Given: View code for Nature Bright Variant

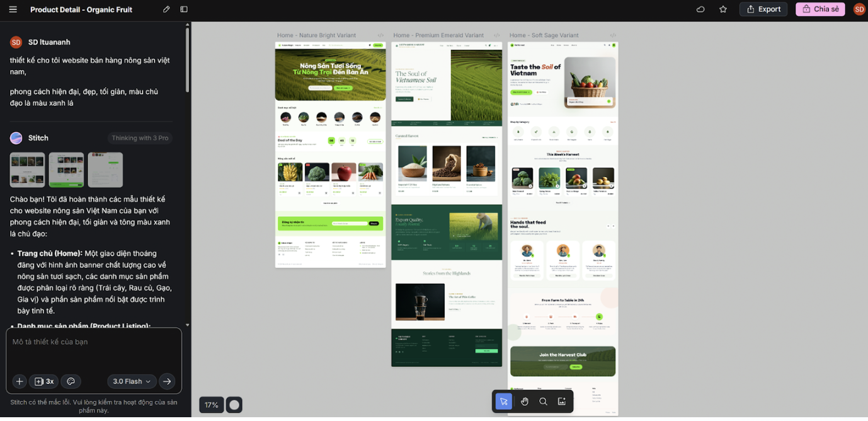Looking at the screenshot, I should 380,35.
